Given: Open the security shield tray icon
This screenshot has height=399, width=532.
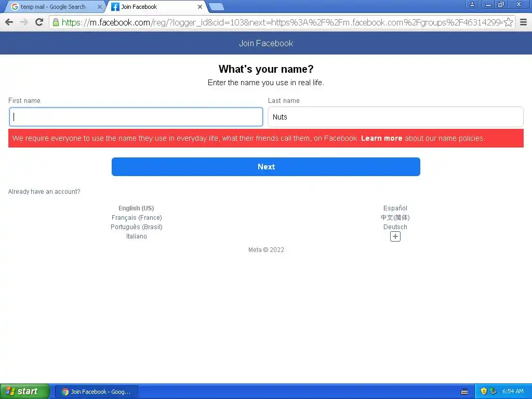Looking at the screenshot, I should coord(484,392).
